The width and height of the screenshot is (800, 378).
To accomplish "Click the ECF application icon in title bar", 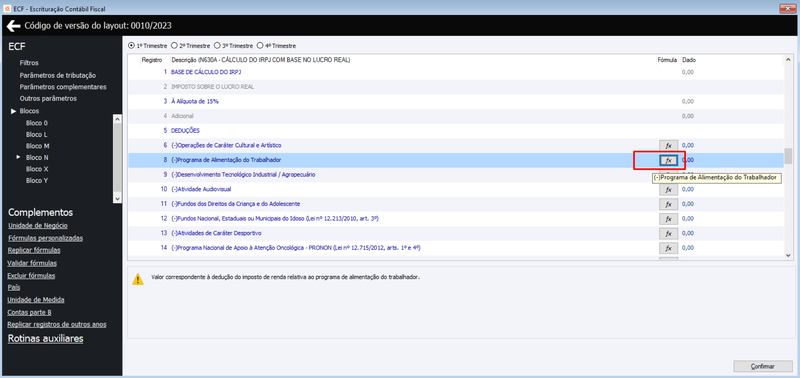I will tap(7, 8).
